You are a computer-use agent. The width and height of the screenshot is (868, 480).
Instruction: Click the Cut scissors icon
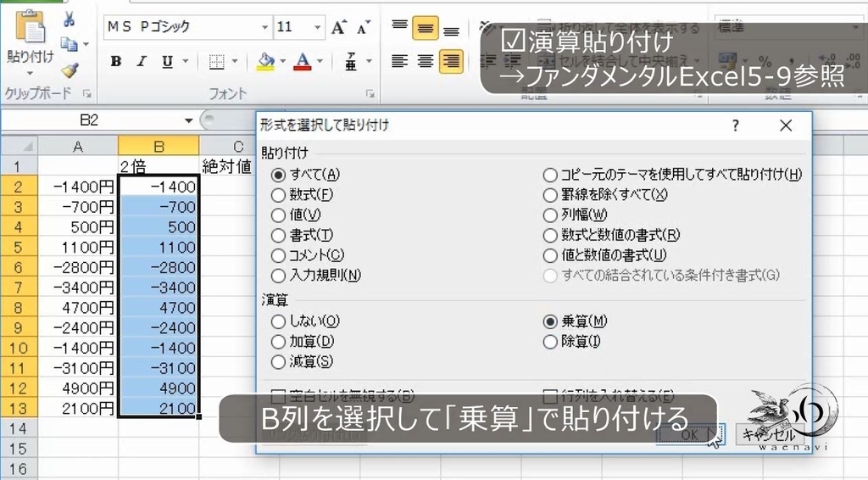tap(70, 20)
